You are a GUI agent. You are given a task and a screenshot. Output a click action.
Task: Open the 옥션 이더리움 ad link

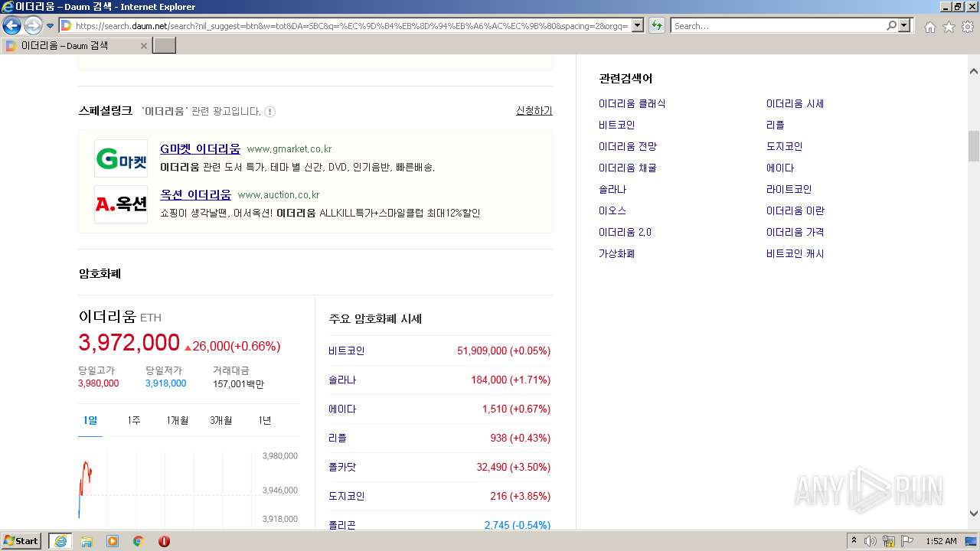pos(195,194)
